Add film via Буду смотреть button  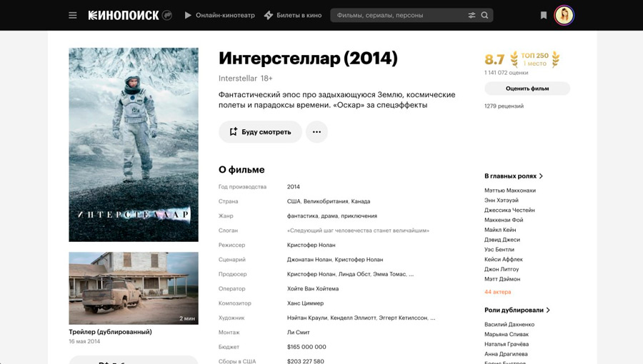tap(260, 132)
